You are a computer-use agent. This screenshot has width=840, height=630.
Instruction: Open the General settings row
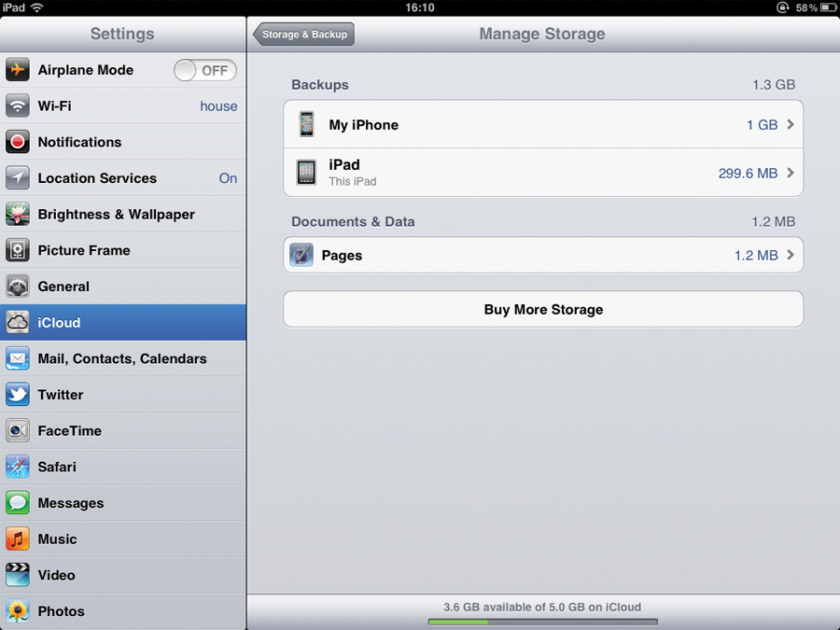pos(123,287)
